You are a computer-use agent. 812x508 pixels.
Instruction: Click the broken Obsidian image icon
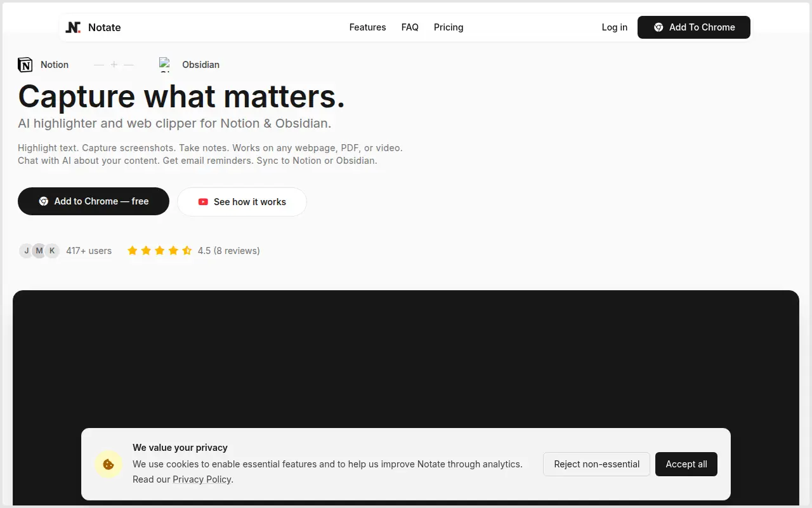tap(166, 64)
